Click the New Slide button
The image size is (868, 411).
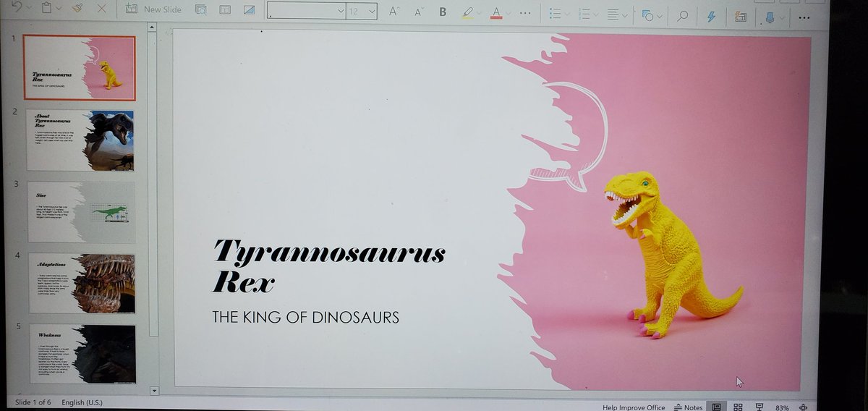coord(153,9)
